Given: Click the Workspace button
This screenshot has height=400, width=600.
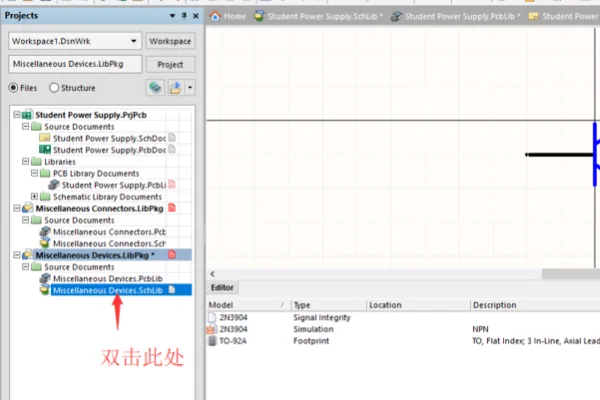Looking at the screenshot, I should pyautogui.click(x=170, y=41).
